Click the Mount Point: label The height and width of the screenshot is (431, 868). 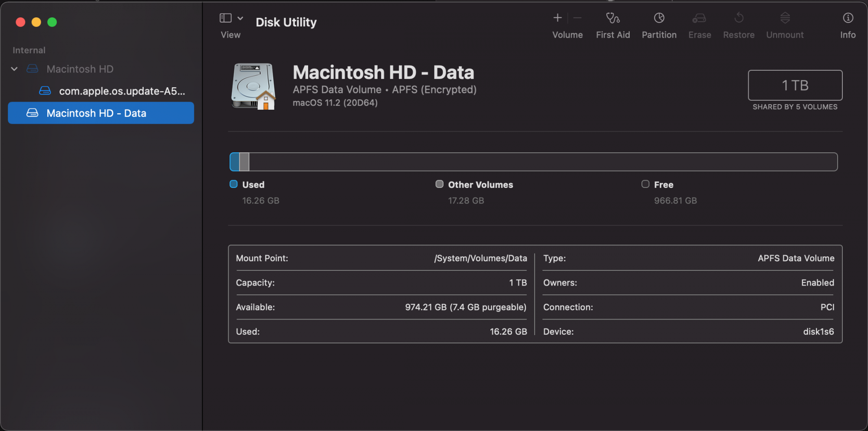[262, 258]
